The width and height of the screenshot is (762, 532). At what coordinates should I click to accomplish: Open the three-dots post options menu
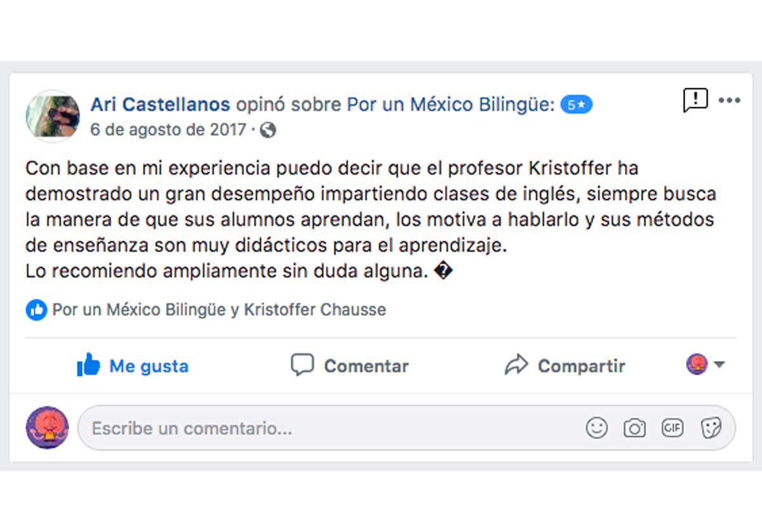point(730,100)
